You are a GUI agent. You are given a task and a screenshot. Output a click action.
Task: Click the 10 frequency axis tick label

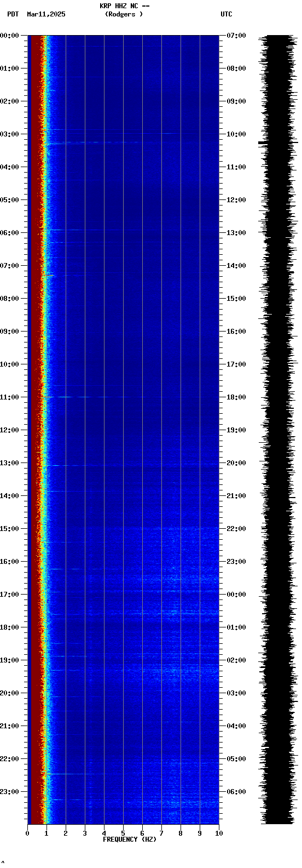pyautogui.click(x=219, y=833)
